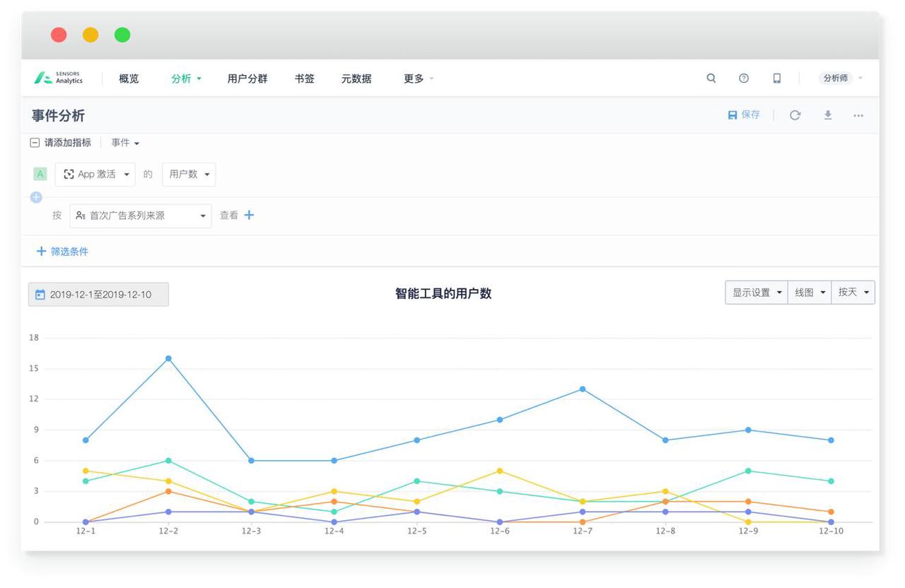The width and height of the screenshot is (905, 588).
Task: Go to the 概览 tab
Action: click(129, 78)
